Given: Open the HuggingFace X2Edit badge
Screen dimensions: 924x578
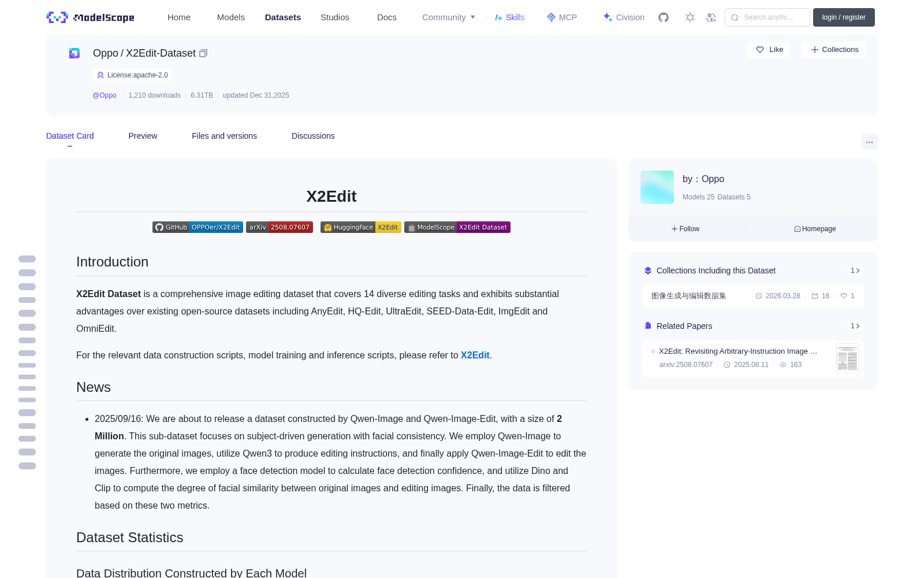Looking at the screenshot, I should pos(361,227).
